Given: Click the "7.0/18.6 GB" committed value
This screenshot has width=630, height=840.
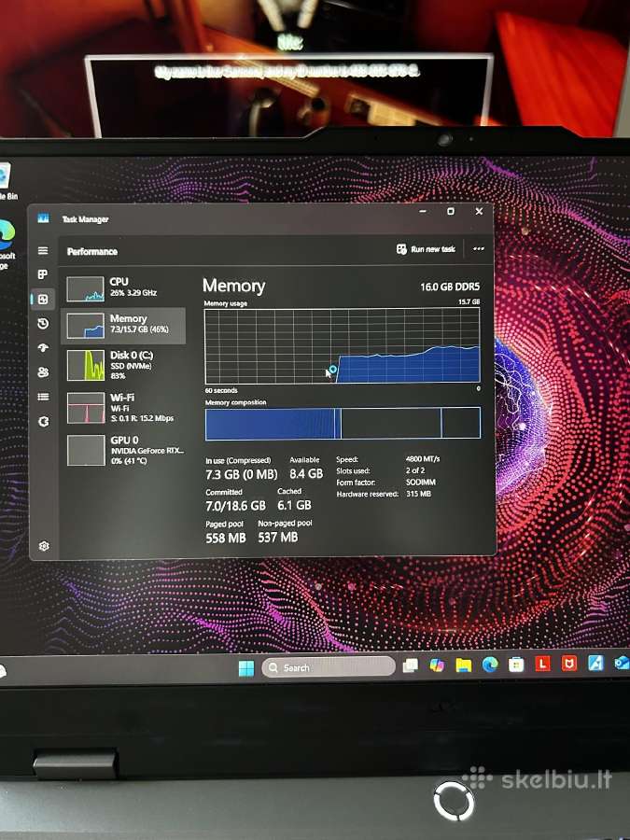Looking at the screenshot, I should (236, 506).
